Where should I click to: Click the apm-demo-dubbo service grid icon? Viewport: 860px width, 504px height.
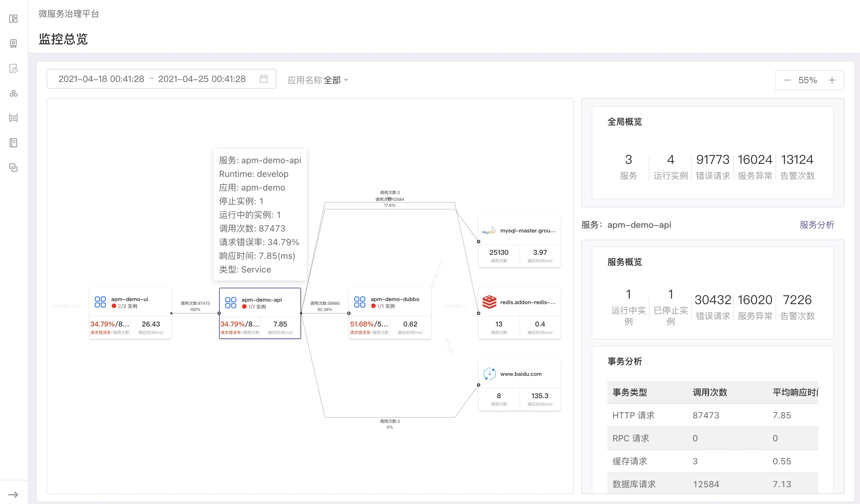360,302
